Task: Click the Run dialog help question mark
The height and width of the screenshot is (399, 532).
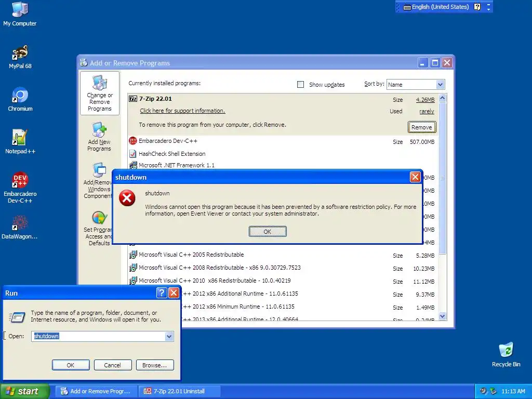Action: (162, 293)
